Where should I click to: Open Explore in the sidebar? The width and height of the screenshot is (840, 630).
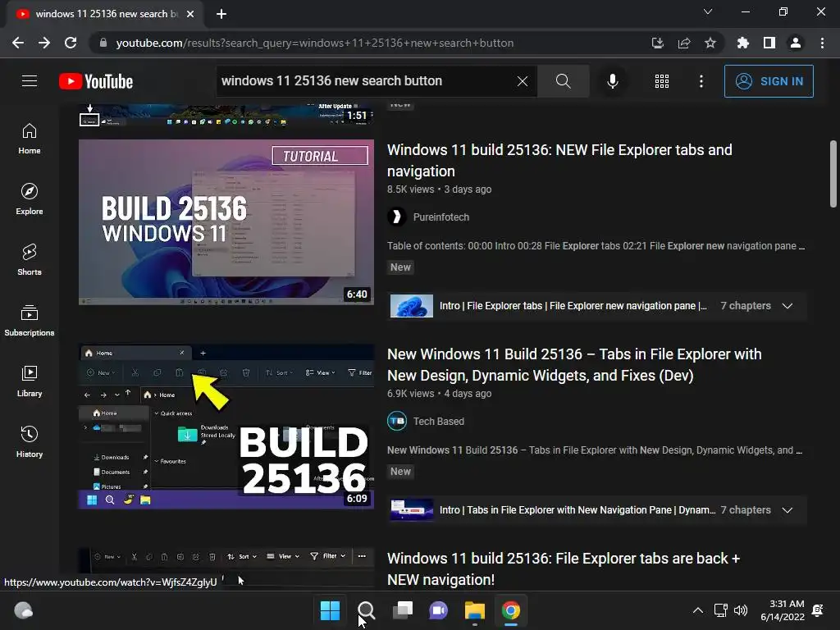pos(30,199)
